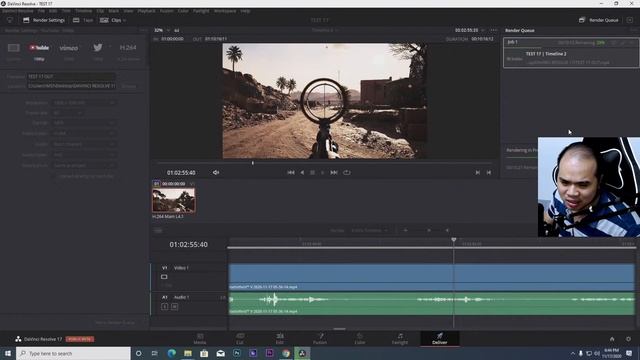640x360 pixels.
Task: Switch to the Cut page
Action: pos(240,339)
